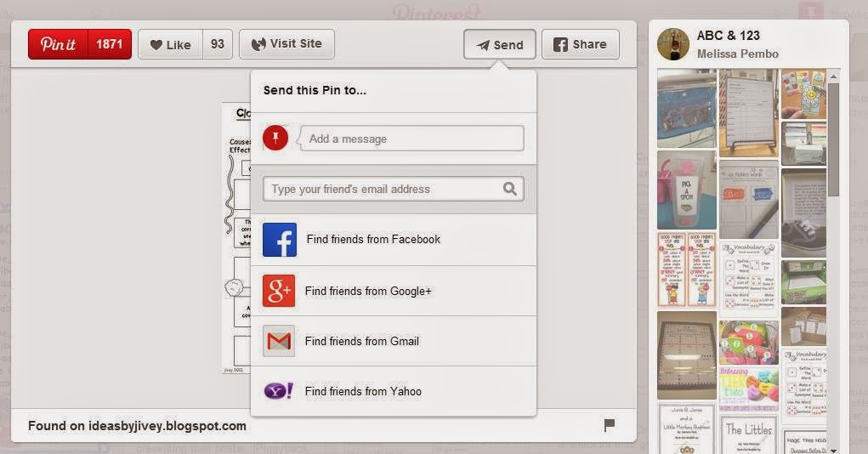Click the board scrollbar up arrow
Viewport: 868px width, 454px height.
point(834,77)
